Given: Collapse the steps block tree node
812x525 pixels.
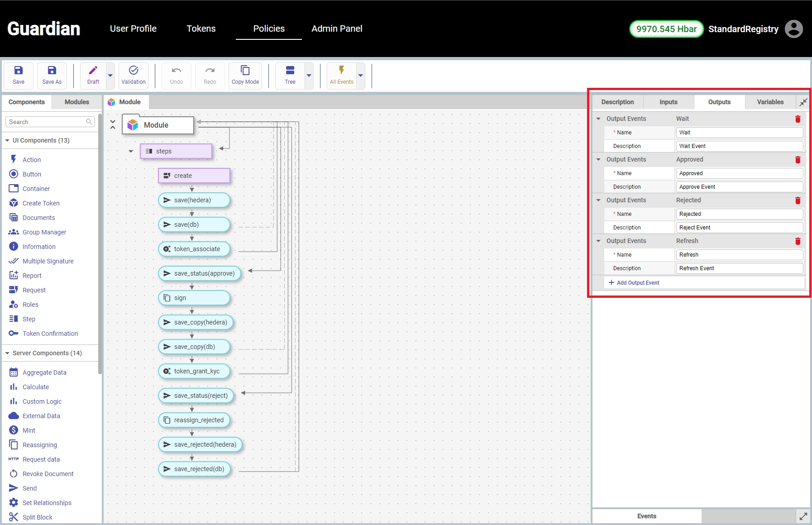Looking at the screenshot, I should pos(131,151).
